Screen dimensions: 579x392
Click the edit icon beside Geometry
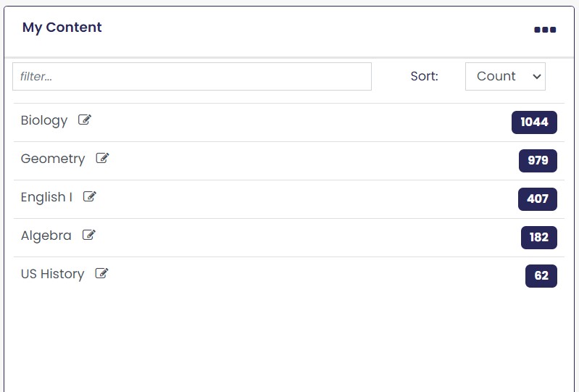tap(102, 158)
